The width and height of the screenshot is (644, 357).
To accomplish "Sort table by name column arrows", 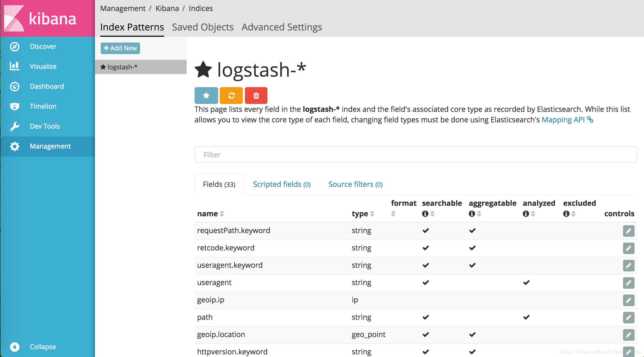I will pyautogui.click(x=222, y=214).
